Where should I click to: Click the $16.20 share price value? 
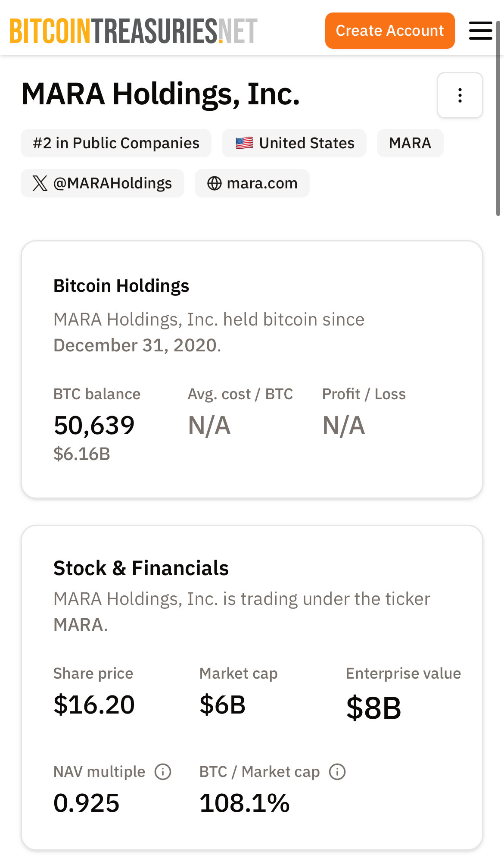point(94,705)
